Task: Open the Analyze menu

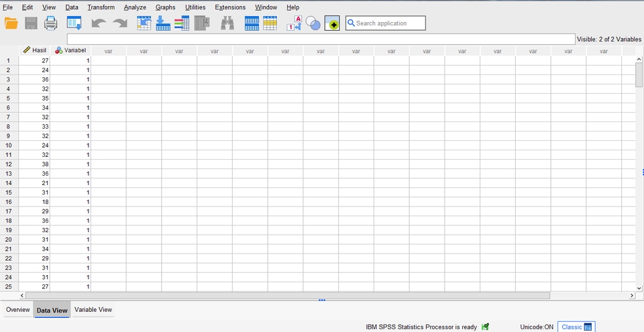Action: (135, 7)
